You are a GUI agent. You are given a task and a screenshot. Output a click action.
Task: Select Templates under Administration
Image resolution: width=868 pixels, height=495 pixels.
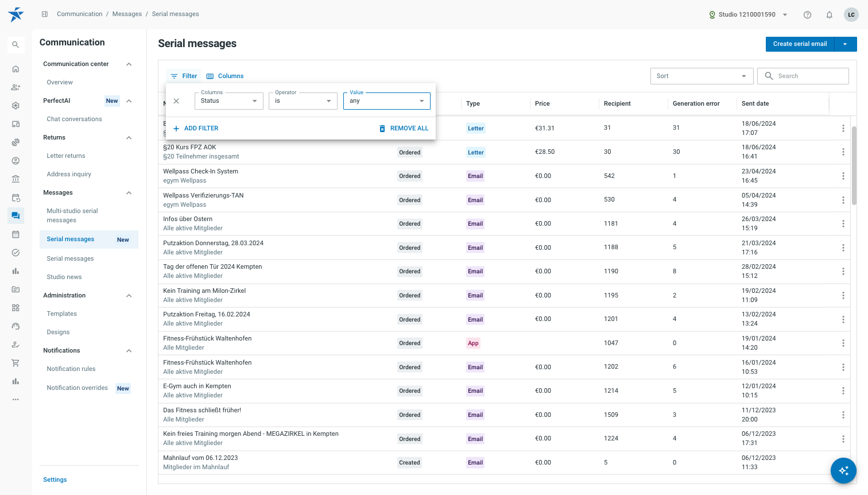pyautogui.click(x=62, y=314)
